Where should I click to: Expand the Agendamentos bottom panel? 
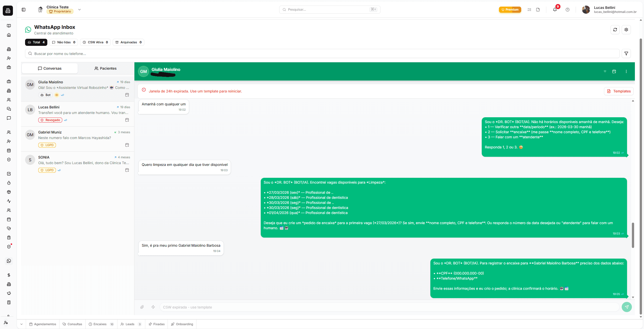click(43, 324)
